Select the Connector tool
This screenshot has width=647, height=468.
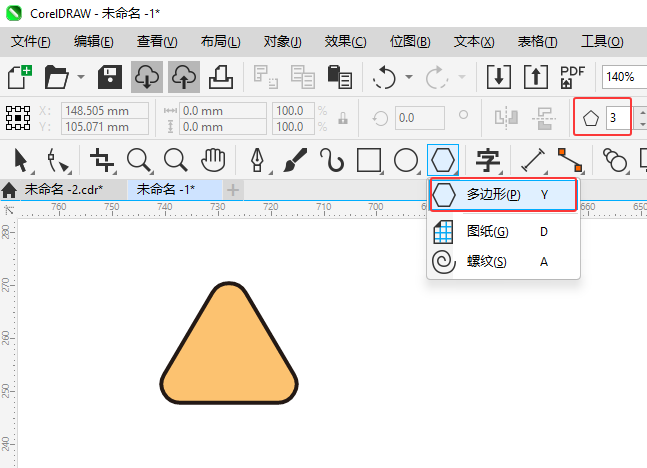(x=570, y=161)
